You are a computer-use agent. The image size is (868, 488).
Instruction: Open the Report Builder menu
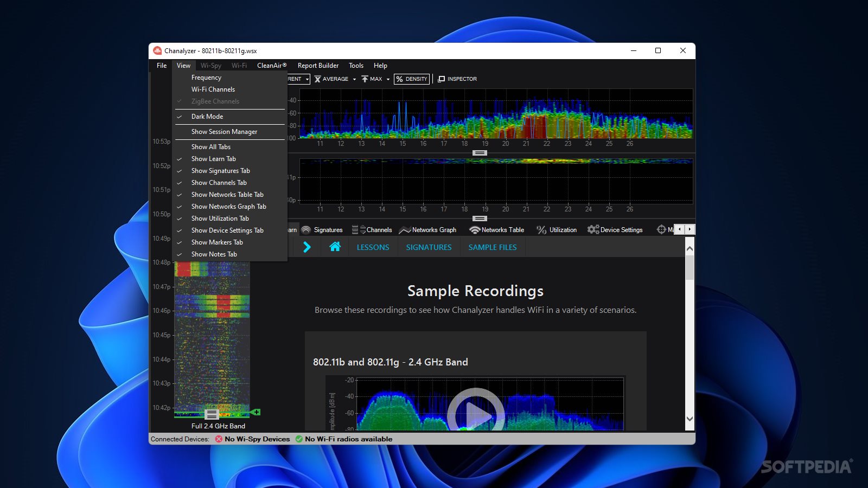(x=318, y=66)
